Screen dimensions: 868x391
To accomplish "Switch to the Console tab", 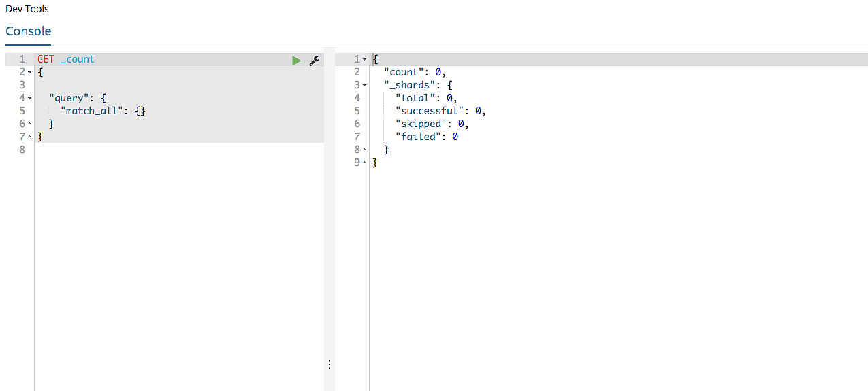I will 28,31.
